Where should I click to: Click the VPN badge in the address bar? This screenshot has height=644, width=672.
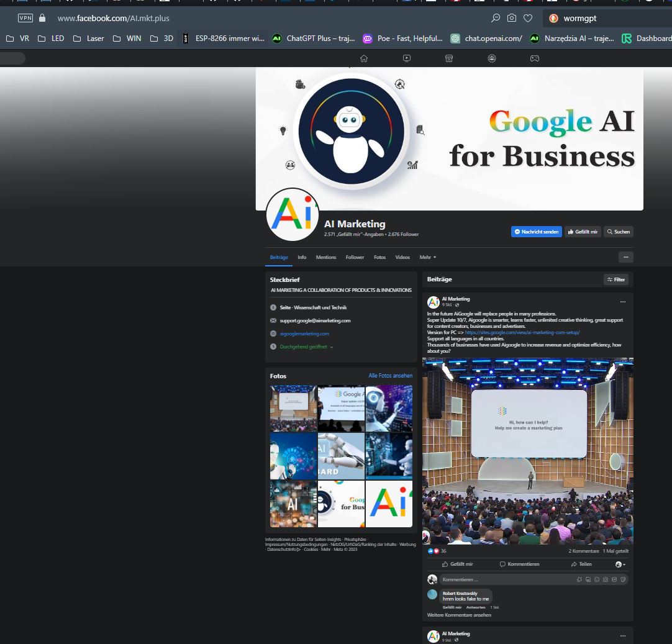25,18
